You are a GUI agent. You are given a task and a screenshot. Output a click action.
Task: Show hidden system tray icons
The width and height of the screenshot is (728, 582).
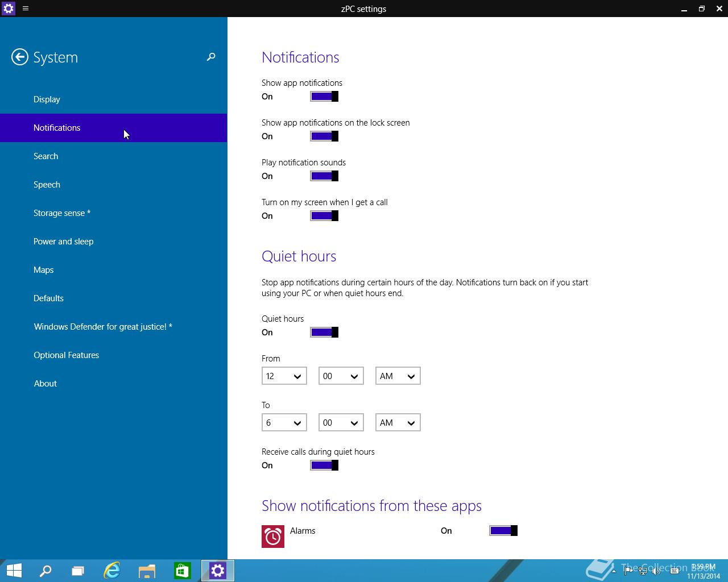tap(614, 571)
